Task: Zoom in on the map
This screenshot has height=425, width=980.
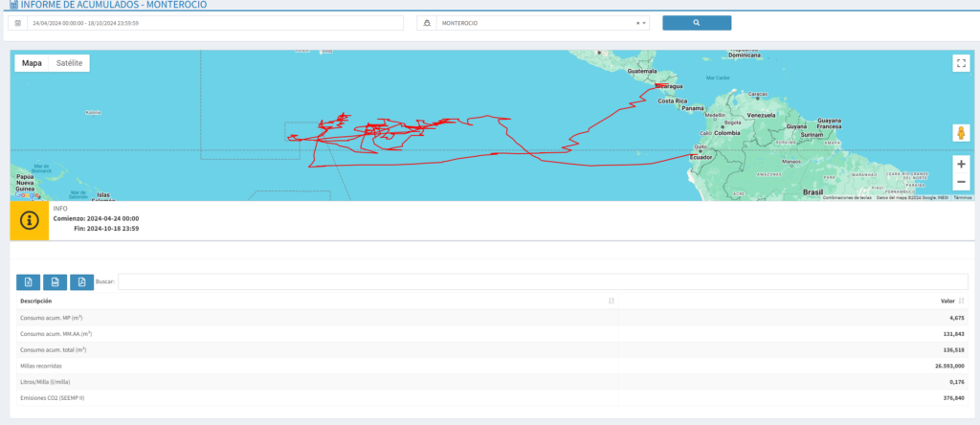Action: point(961,164)
